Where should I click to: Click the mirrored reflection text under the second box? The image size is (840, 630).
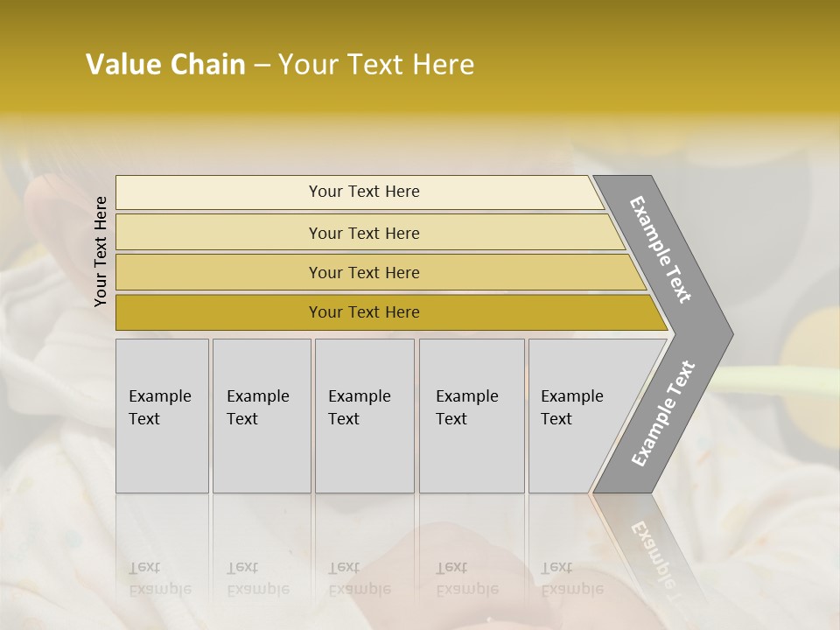pos(258,578)
